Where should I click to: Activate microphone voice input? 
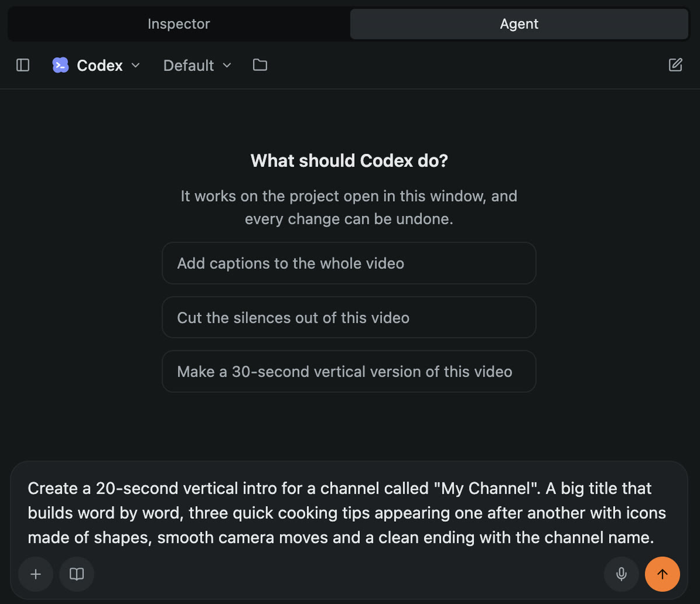pyautogui.click(x=621, y=574)
